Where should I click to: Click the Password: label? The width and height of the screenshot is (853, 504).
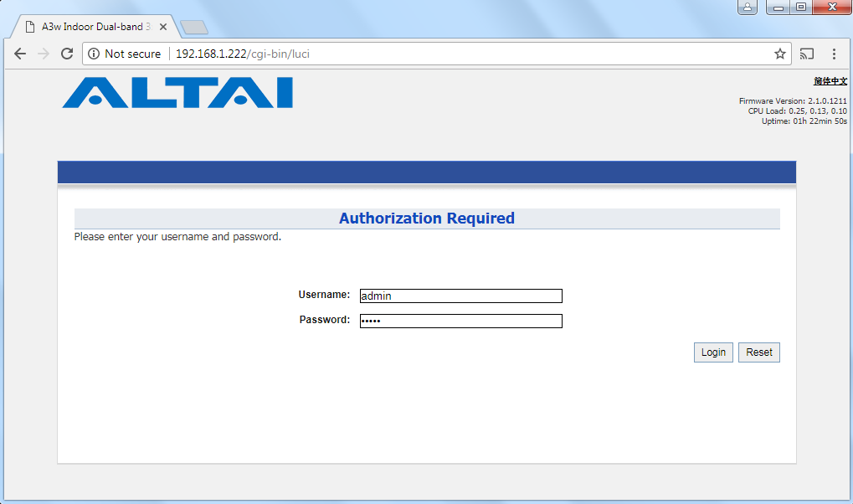(x=325, y=320)
